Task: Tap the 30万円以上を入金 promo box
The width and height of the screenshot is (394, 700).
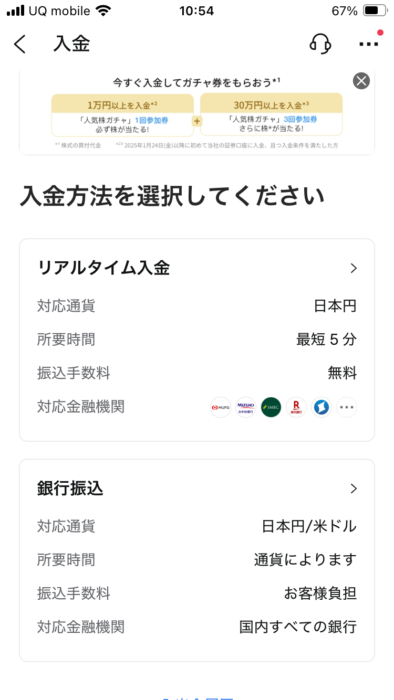Action: (271, 114)
